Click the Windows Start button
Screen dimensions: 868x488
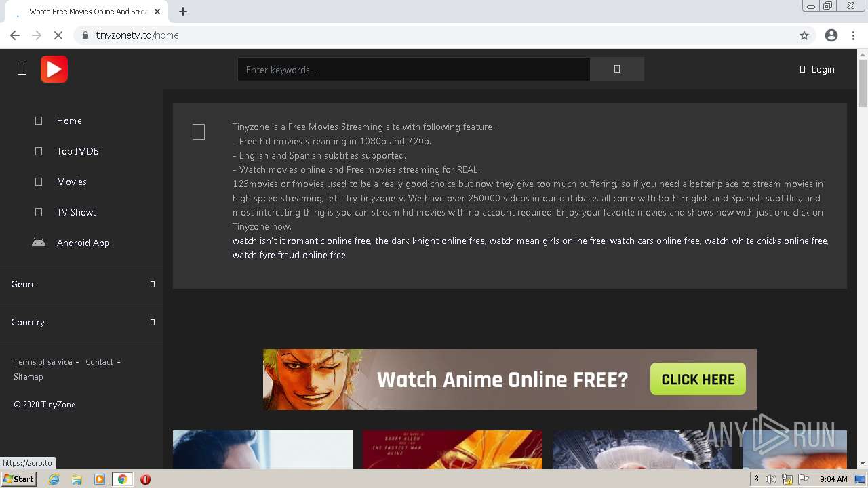click(19, 479)
